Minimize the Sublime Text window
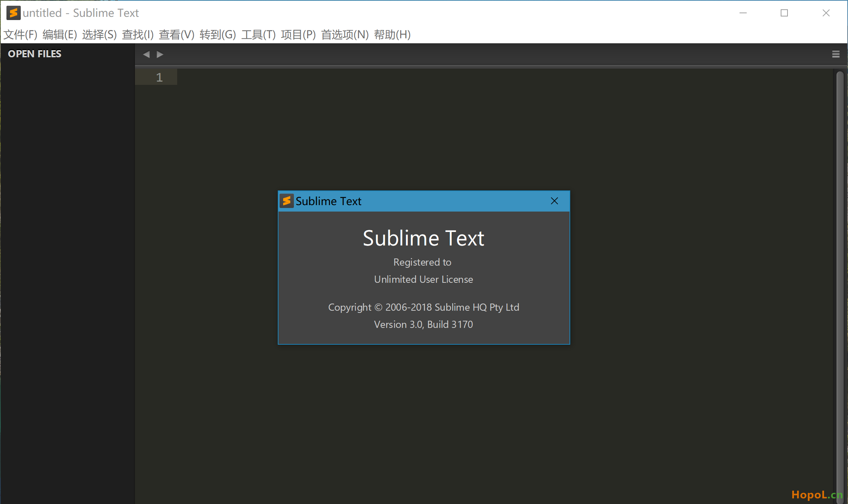 coord(743,13)
